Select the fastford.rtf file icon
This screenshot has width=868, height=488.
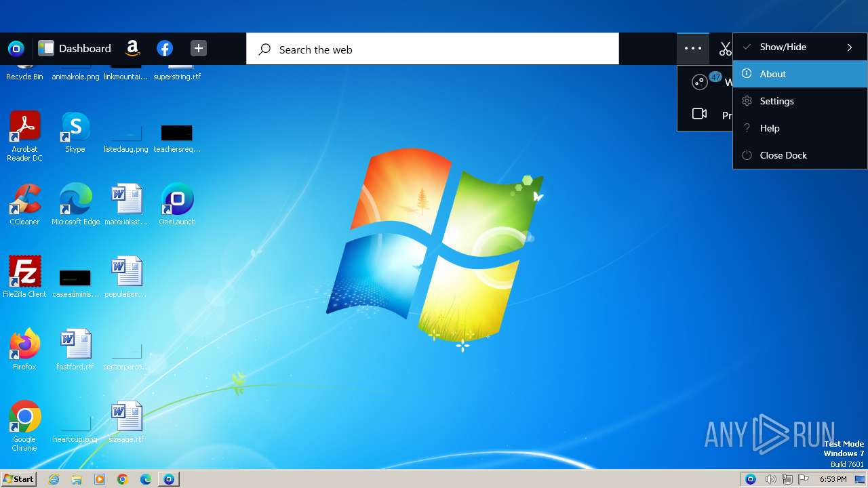[75, 349]
